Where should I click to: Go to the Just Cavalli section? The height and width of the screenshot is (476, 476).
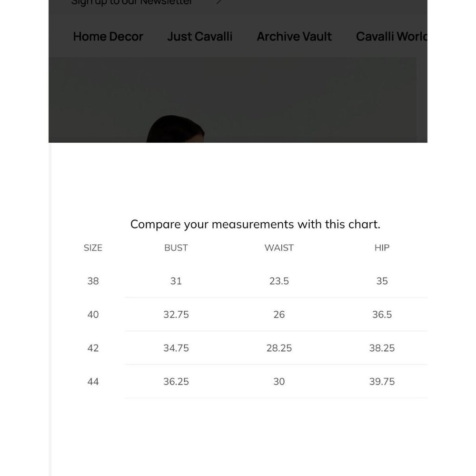tap(200, 37)
